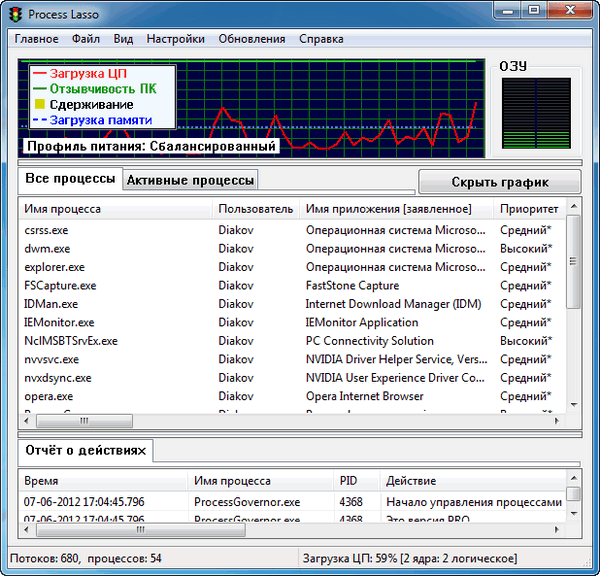Viewport: 600px width, 576px height.
Task: Open the Файл menu
Action: coord(86,39)
